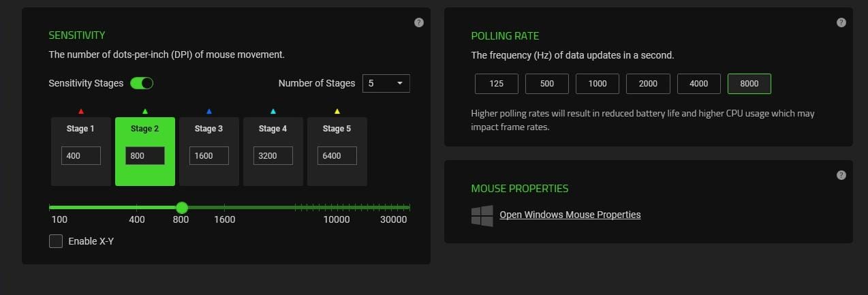Click the red Stage 1 indicator triangle
The width and height of the screenshot is (868, 295).
81,111
